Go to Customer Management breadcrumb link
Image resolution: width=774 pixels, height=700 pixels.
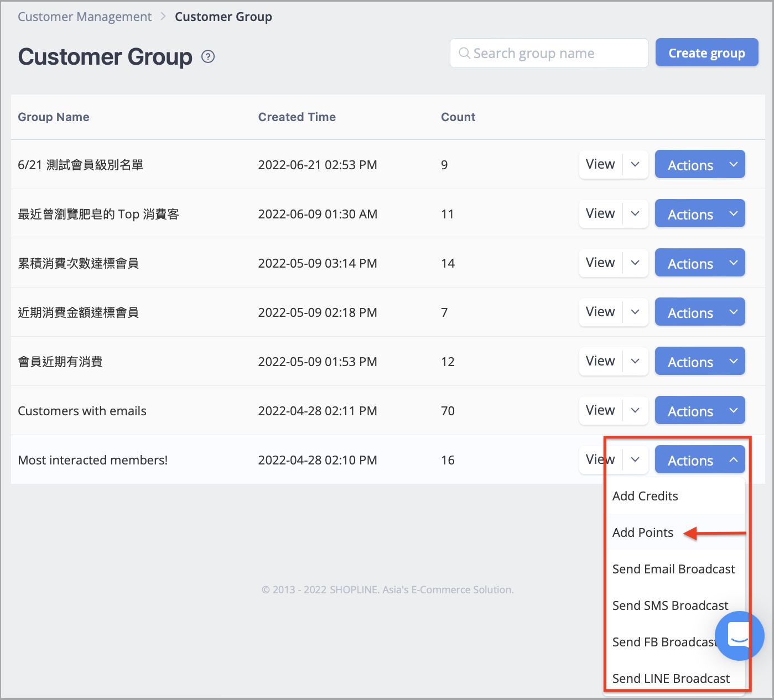[x=85, y=17]
